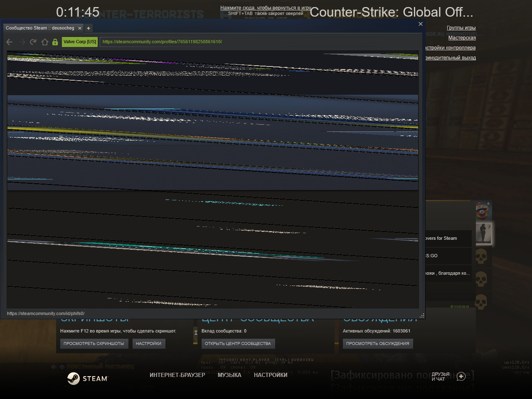
Task: Open overlay 'НАСТРОЙКИ' in bottom bar
Action: [x=271, y=375]
